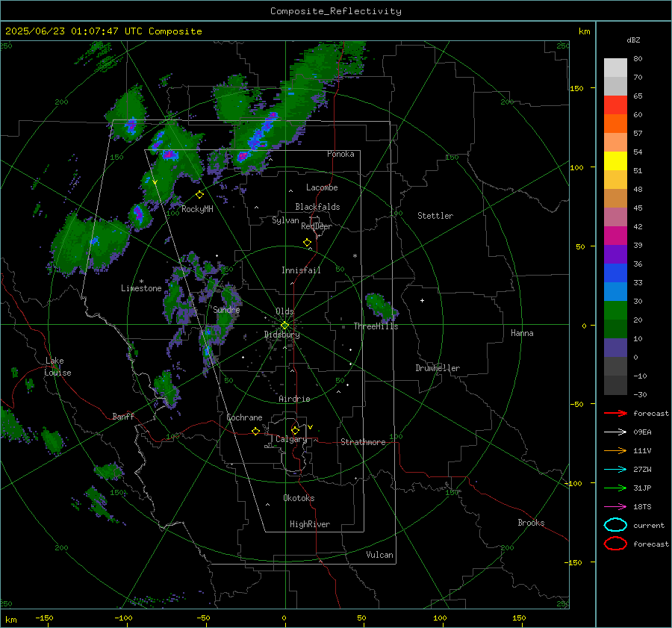
Task: Click the intense storm core northwest of Ponoka
Action: [258, 137]
